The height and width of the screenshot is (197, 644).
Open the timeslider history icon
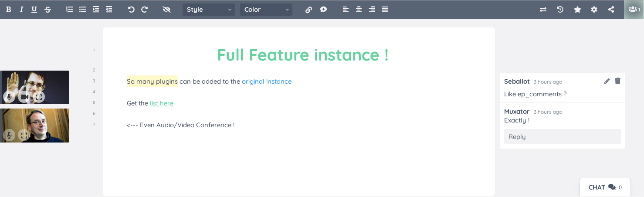tap(560, 10)
